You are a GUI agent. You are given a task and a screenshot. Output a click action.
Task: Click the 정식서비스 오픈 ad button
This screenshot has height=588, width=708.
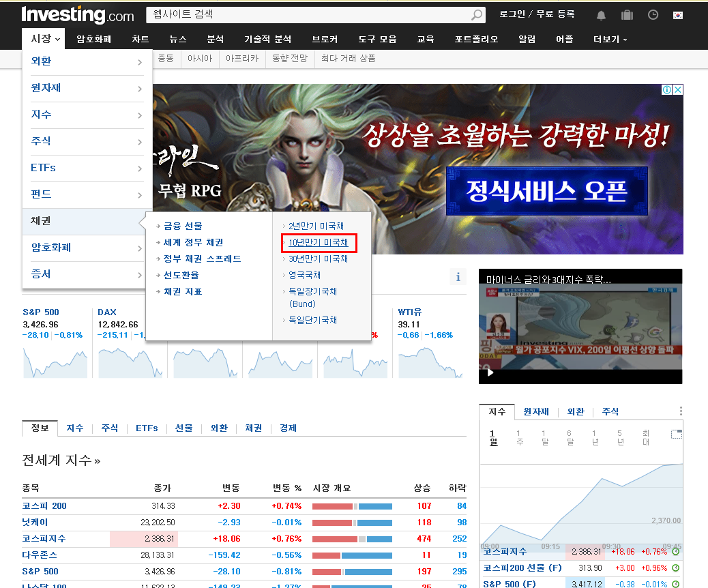(x=547, y=191)
